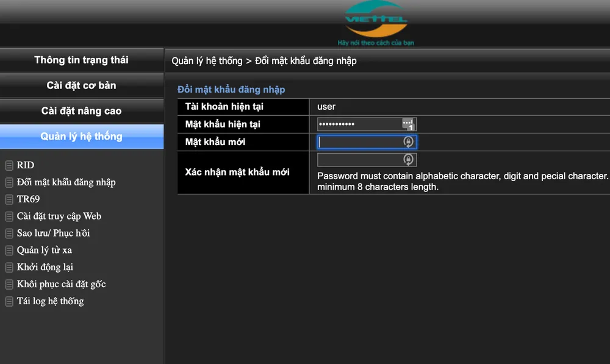
Task: Click the lock icon in new password field
Action: pyautogui.click(x=408, y=141)
